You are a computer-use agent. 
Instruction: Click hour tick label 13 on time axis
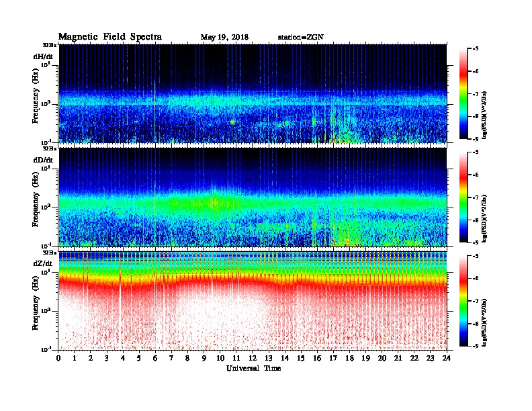pyautogui.click(x=269, y=359)
